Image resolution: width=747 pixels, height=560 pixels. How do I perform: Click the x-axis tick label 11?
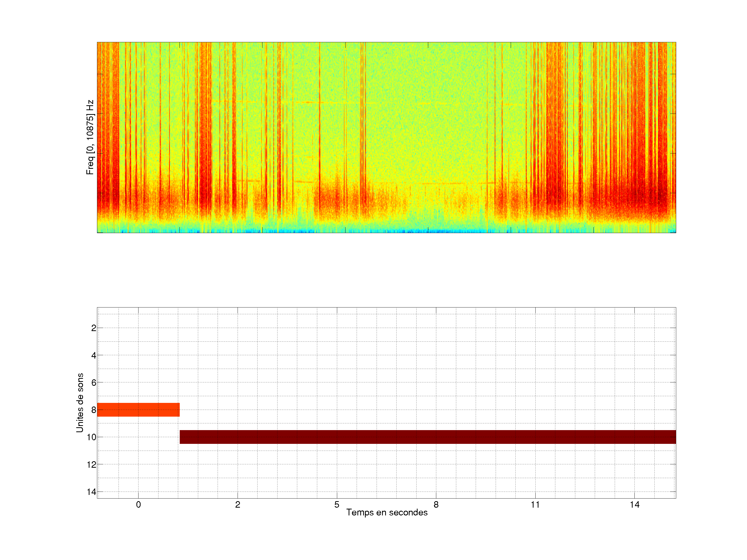pyautogui.click(x=535, y=505)
